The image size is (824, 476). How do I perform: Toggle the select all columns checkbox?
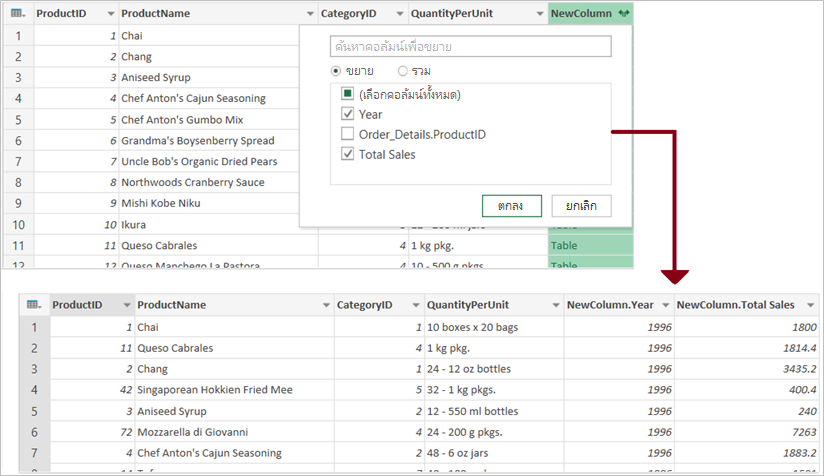point(347,94)
